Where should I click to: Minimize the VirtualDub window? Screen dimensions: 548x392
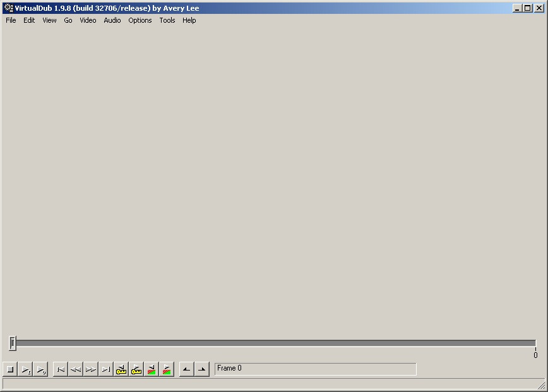[517, 8]
